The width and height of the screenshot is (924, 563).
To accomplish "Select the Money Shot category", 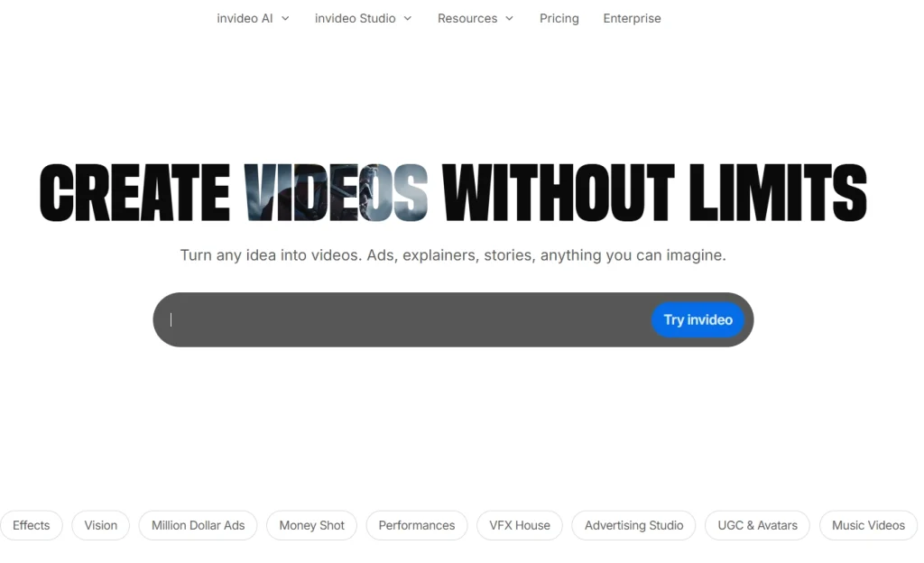I will [311, 525].
